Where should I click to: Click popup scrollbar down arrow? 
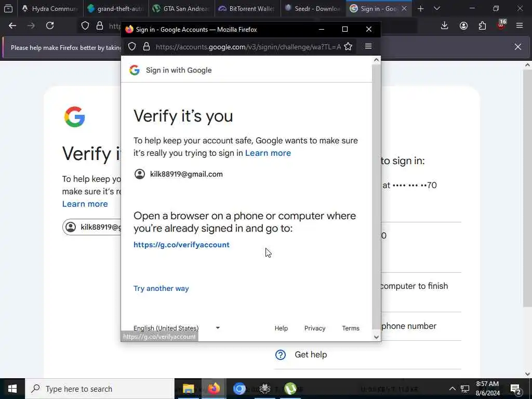pos(376,337)
